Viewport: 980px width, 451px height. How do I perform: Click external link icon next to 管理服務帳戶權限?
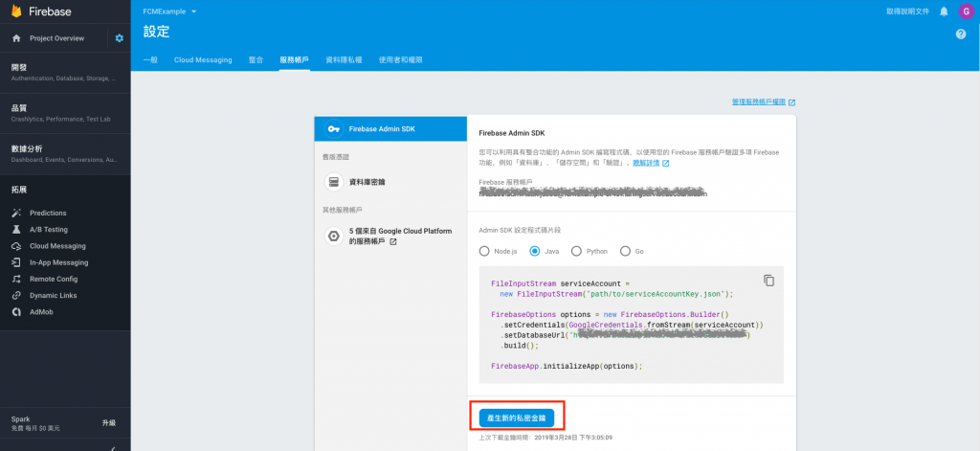click(x=791, y=101)
